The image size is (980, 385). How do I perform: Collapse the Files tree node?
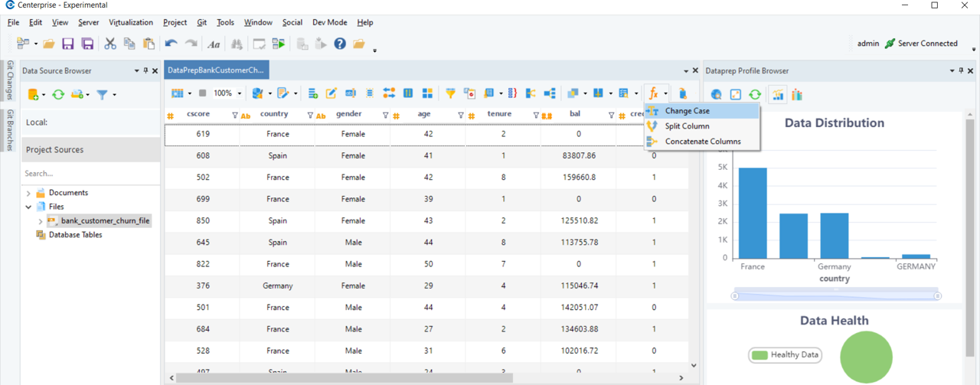coord(29,207)
